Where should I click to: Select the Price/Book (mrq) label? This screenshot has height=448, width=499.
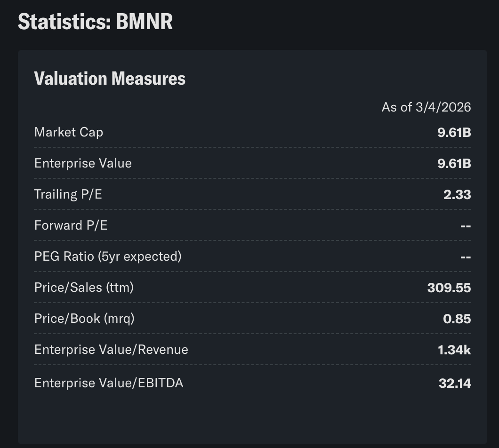point(83,319)
